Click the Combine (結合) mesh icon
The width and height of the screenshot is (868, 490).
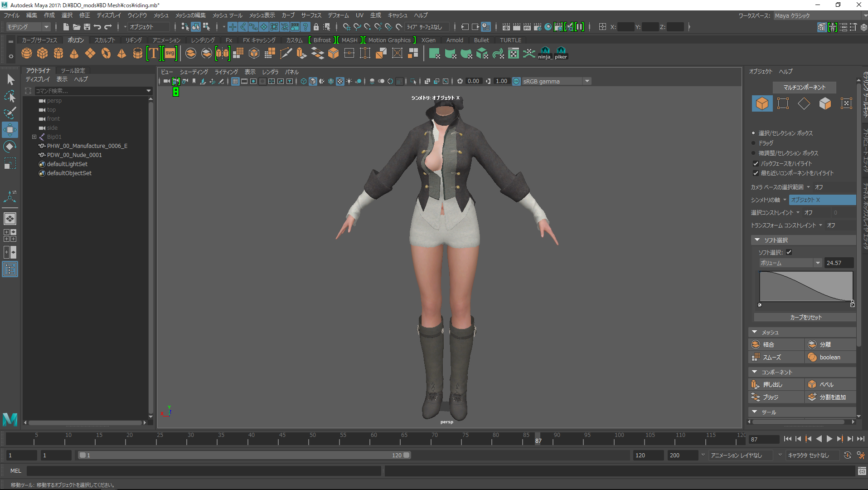(756, 344)
